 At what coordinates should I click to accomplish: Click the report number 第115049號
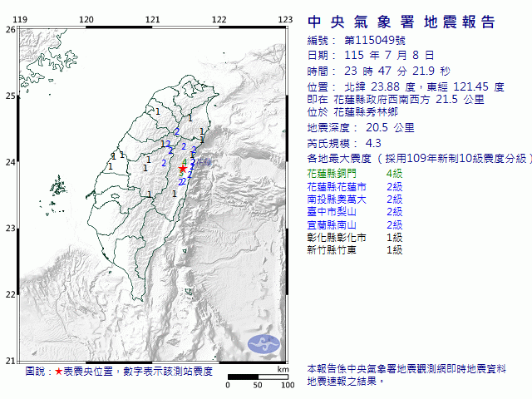(x=375, y=41)
